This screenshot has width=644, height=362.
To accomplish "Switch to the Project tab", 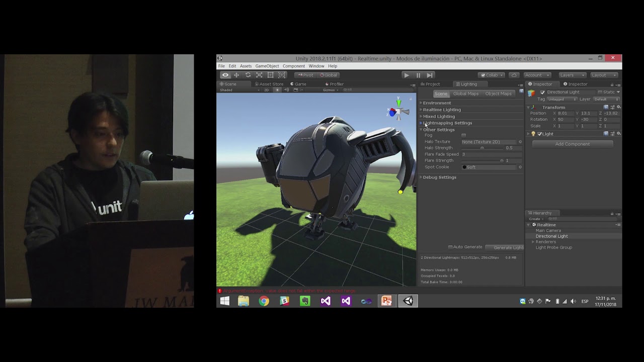I will tap(430, 84).
